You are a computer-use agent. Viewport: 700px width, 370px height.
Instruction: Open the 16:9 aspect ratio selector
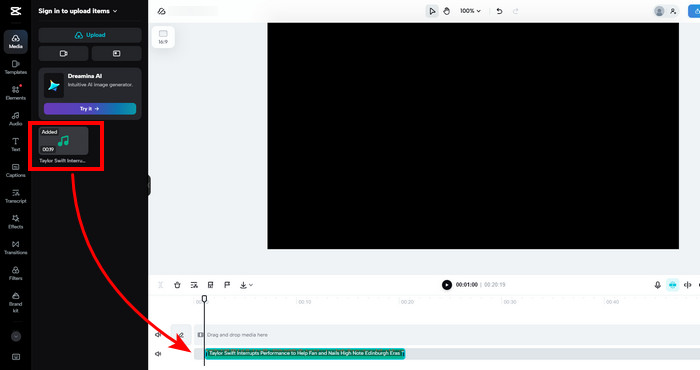coord(163,37)
